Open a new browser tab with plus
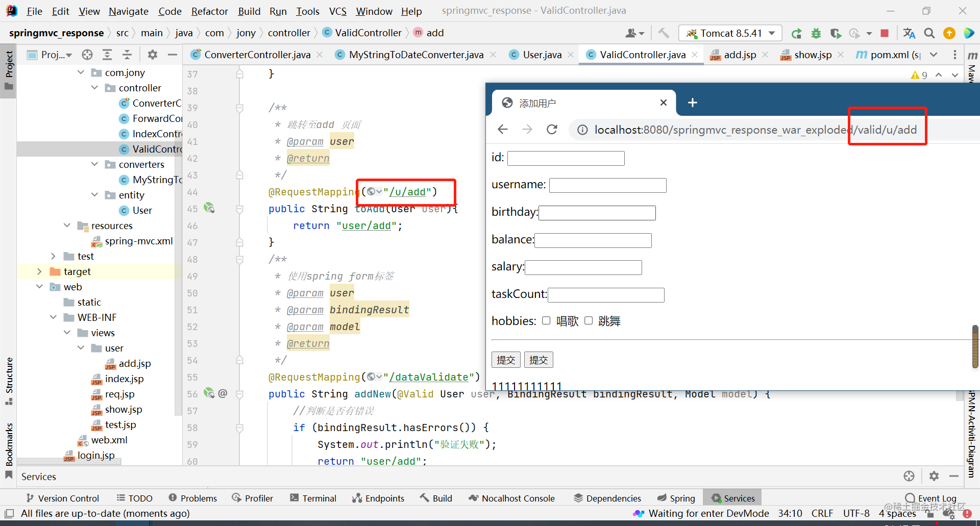980x526 pixels. click(x=693, y=103)
